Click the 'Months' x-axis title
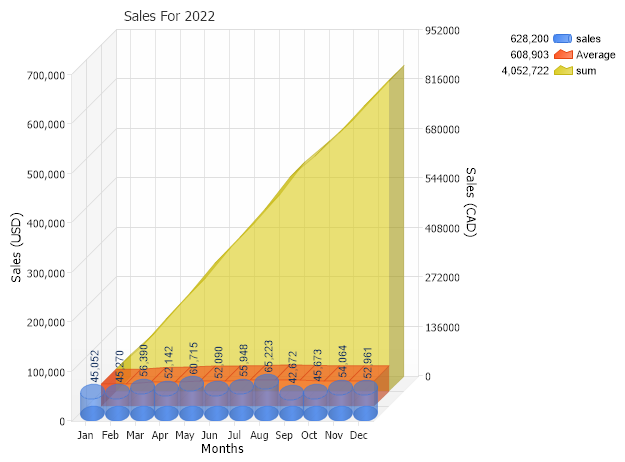 coord(222,450)
